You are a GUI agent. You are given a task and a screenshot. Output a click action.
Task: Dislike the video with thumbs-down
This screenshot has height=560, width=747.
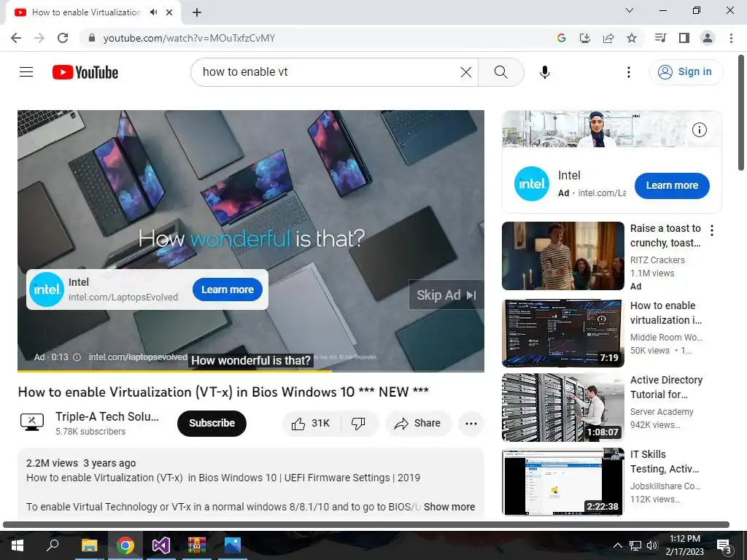358,424
